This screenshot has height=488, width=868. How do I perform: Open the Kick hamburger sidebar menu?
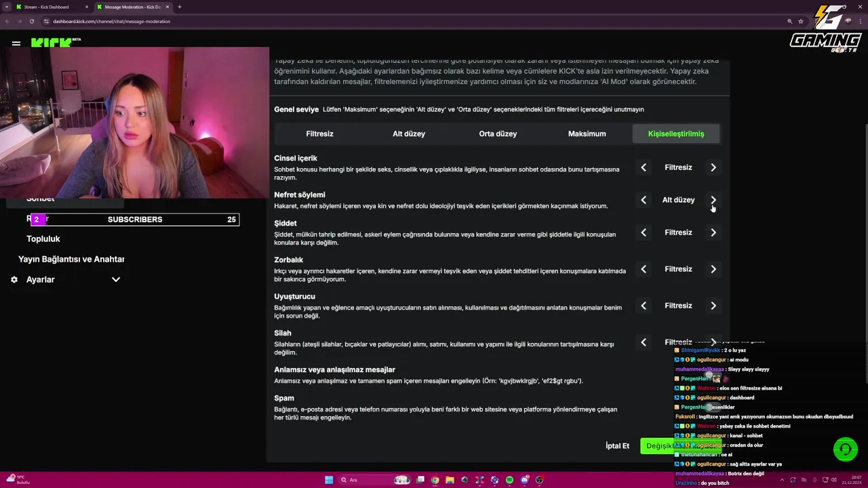pos(16,43)
